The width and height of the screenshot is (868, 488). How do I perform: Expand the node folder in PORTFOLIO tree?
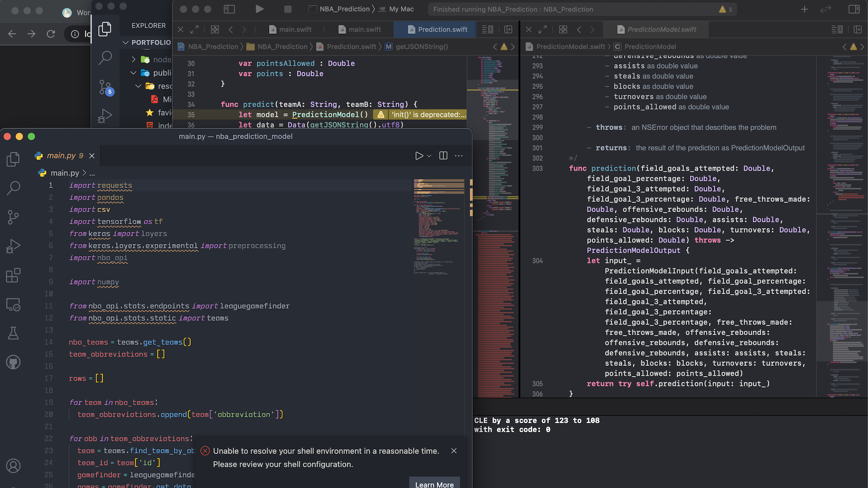133,59
